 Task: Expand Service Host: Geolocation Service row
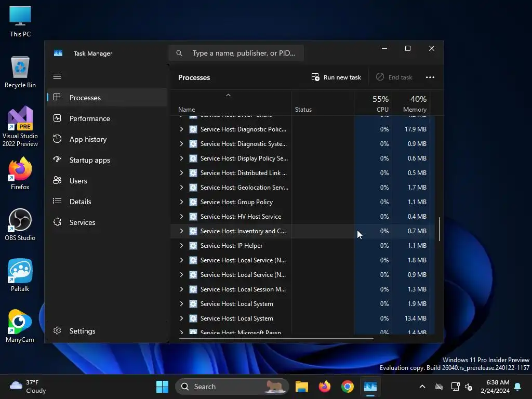181,187
